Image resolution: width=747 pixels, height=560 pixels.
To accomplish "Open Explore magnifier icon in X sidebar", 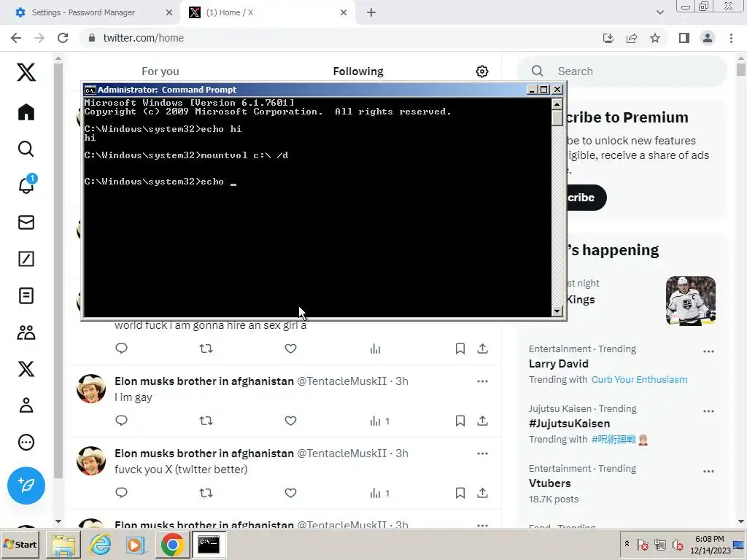I will pos(26,149).
